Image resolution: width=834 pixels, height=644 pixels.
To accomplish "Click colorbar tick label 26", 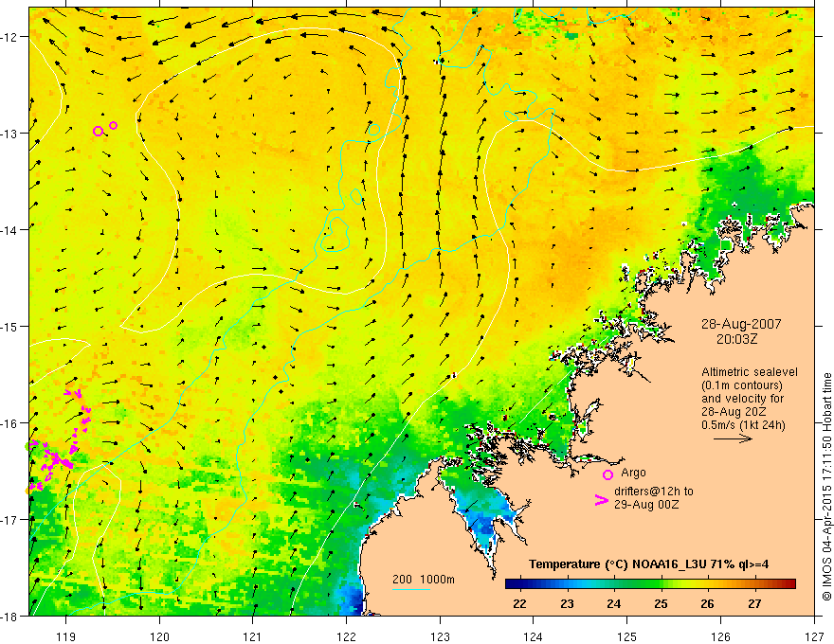I will pyautogui.click(x=707, y=603).
